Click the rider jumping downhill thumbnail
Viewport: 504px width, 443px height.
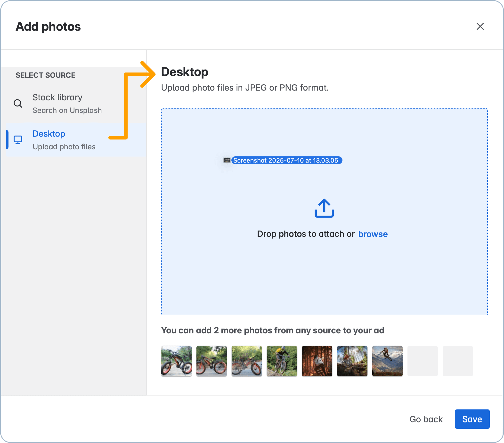pos(282,361)
